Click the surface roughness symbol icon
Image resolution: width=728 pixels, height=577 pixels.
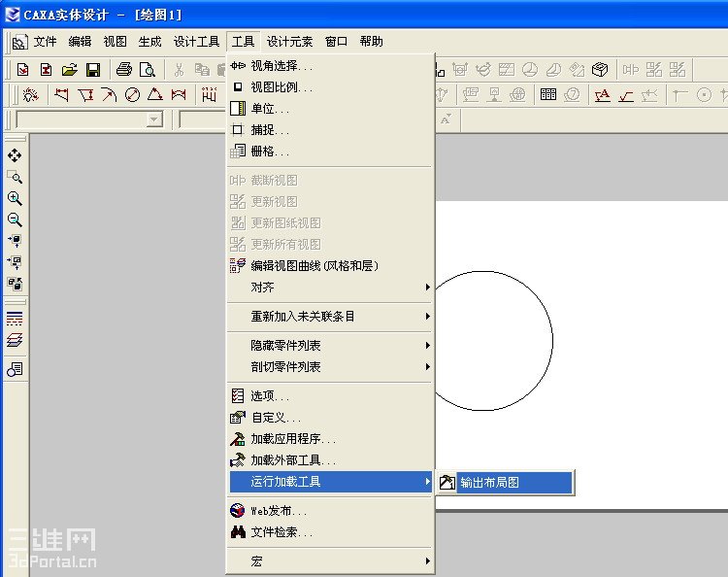(626, 96)
